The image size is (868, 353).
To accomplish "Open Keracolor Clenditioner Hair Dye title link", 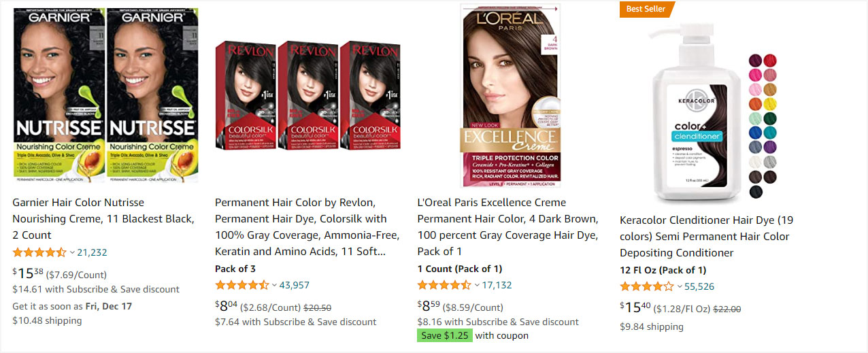I will [x=707, y=236].
